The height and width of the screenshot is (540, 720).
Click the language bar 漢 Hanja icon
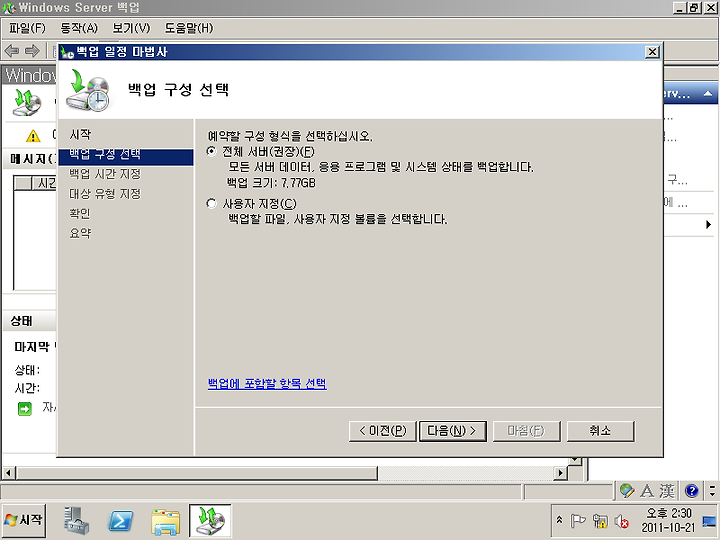[667, 491]
